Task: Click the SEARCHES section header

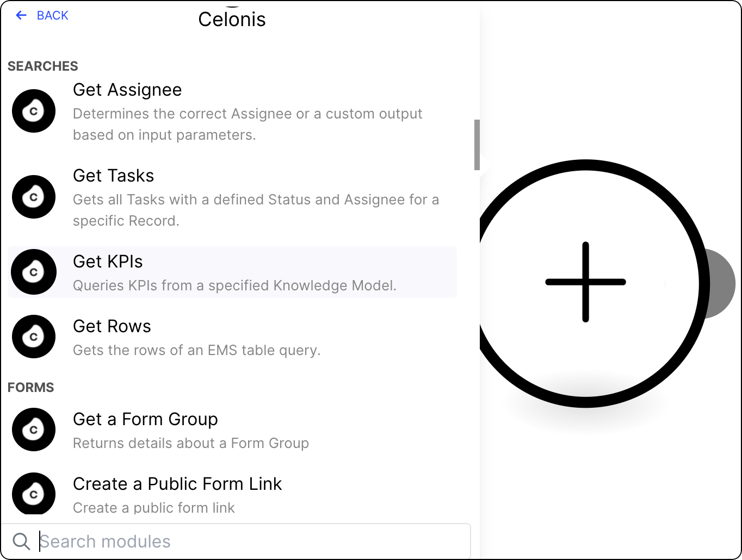Action: click(43, 66)
